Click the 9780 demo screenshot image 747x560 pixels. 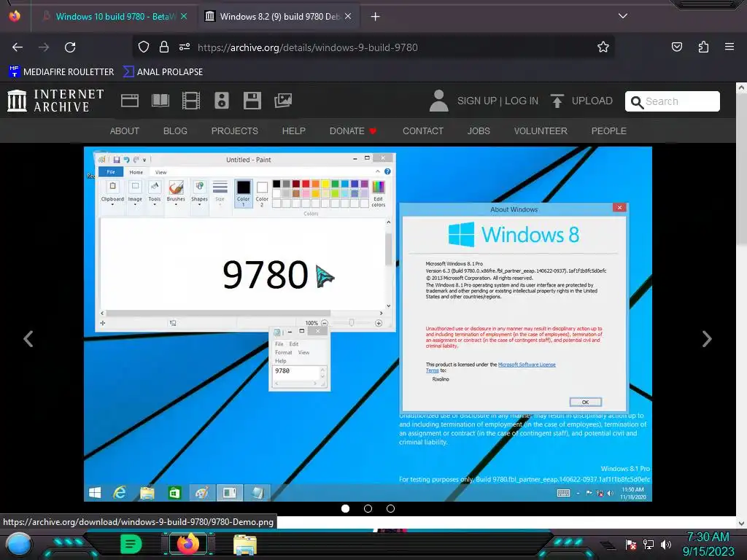click(368, 324)
